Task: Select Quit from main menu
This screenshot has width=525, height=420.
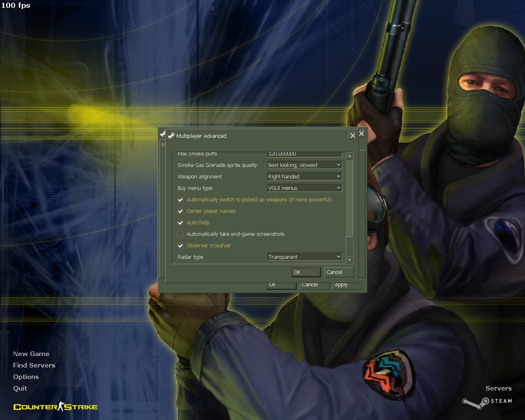Action: [x=20, y=388]
